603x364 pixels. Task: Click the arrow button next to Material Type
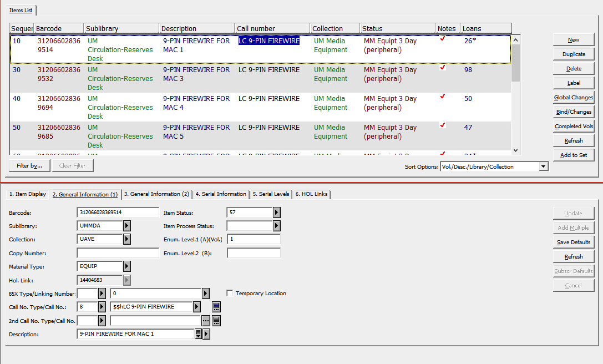coord(126,267)
